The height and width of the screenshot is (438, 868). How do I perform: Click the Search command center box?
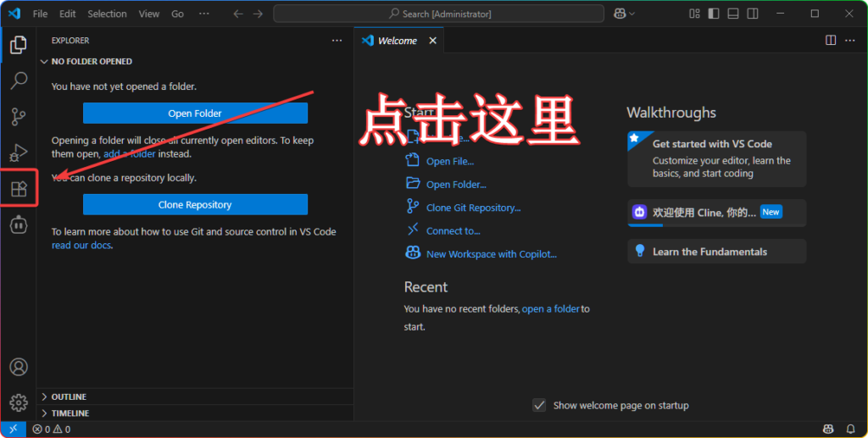tap(438, 14)
